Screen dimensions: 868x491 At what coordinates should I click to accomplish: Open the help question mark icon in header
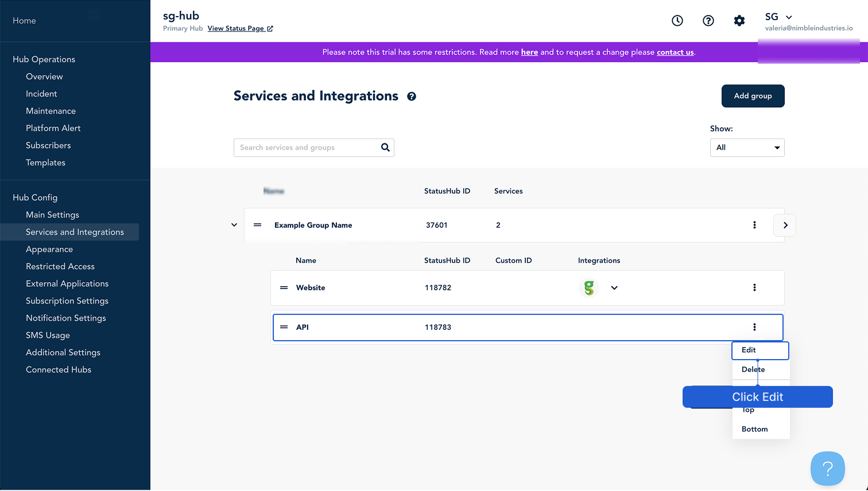point(708,21)
